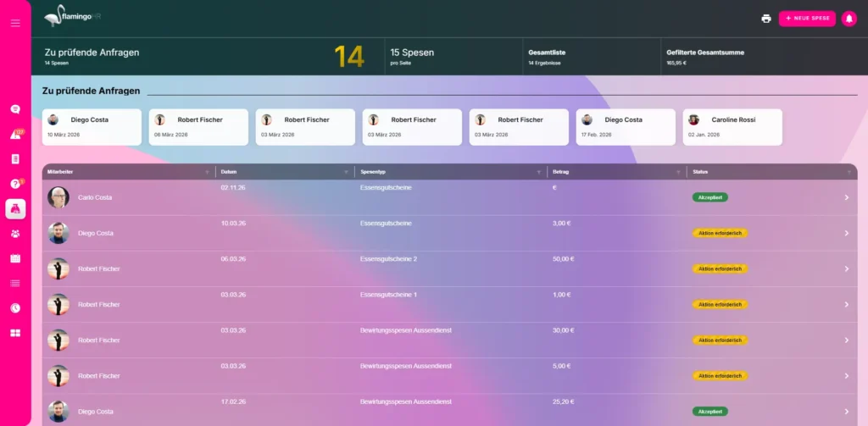Click the Neue Spese button
Viewport: 868px width, 426px height.
coord(807,19)
